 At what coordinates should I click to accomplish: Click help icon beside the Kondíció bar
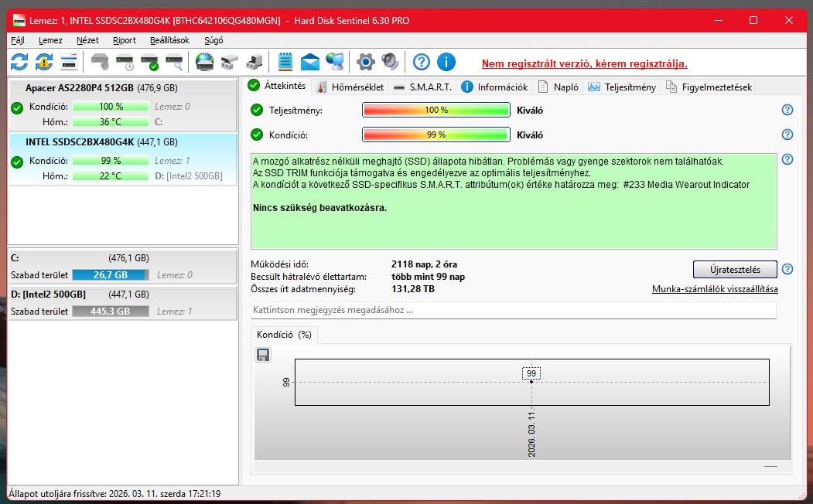pos(787,135)
